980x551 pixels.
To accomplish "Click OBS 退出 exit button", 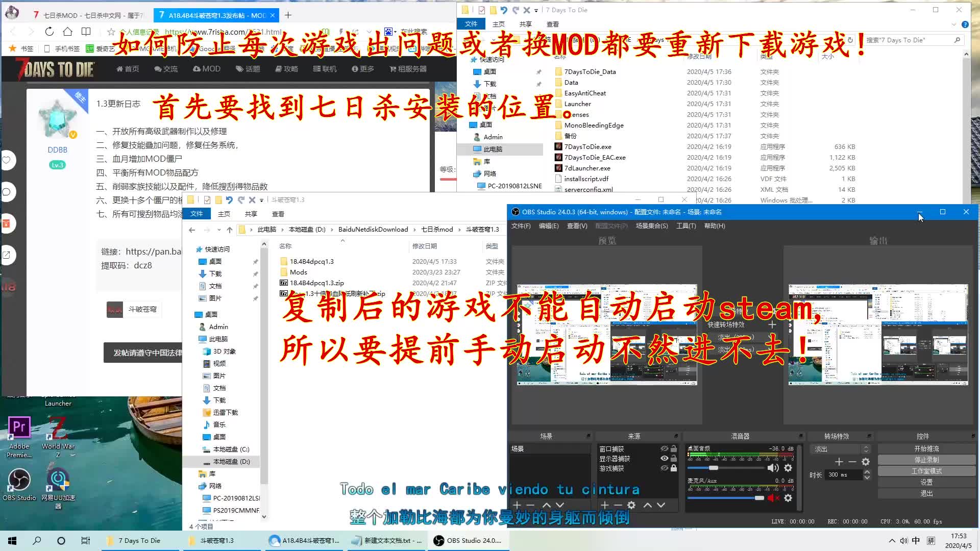I will 926,493.
